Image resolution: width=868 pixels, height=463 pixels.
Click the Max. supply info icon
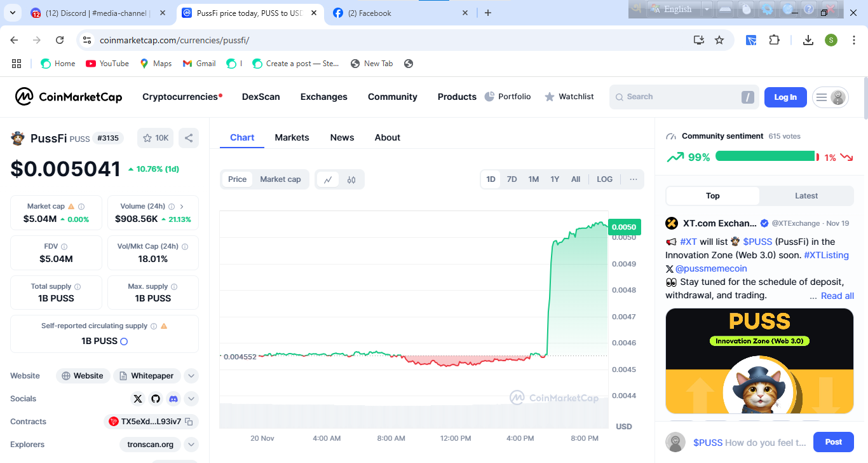(x=174, y=287)
